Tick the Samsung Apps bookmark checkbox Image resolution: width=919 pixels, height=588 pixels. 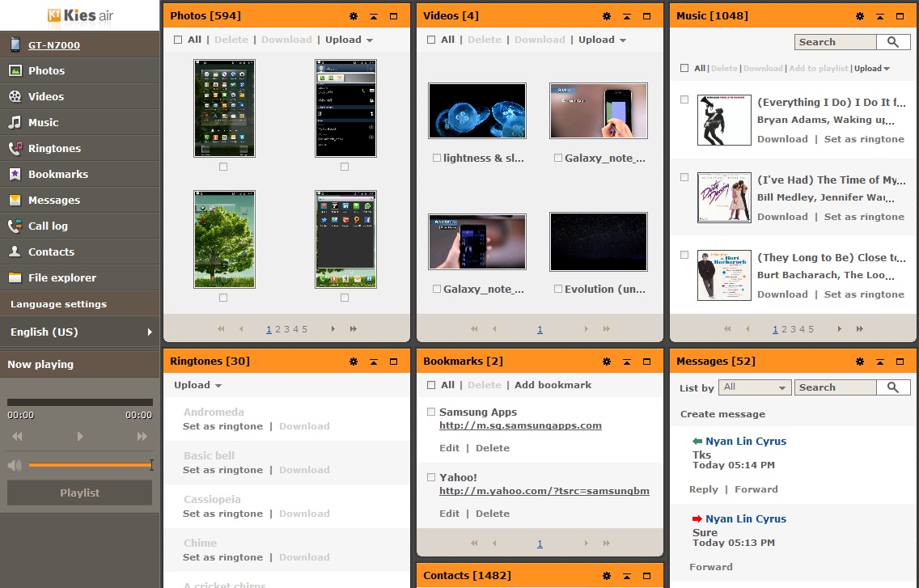coord(431,412)
